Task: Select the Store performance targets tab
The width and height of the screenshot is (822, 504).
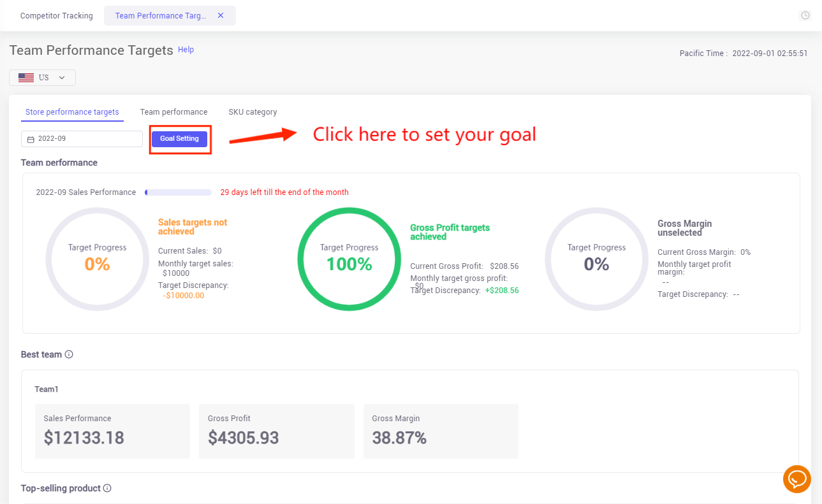Action: 72,112
